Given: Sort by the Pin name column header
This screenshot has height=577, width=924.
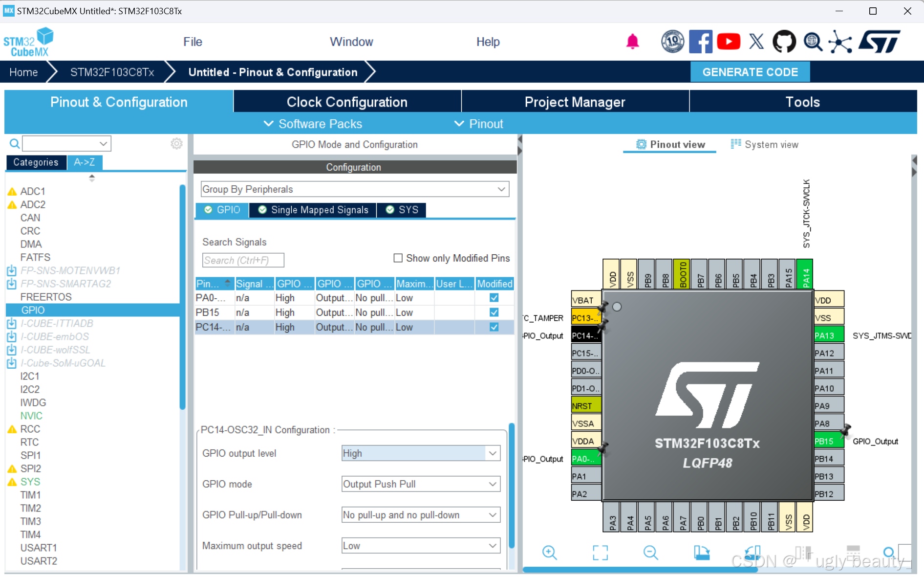Looking at the screenshot, I should 214,284.
